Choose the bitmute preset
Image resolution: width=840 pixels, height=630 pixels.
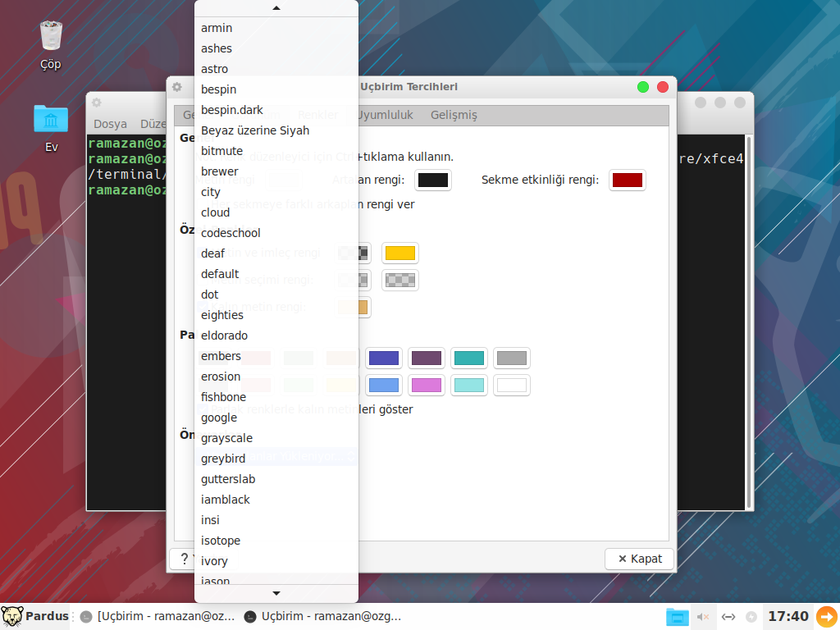tap(276, 151)
